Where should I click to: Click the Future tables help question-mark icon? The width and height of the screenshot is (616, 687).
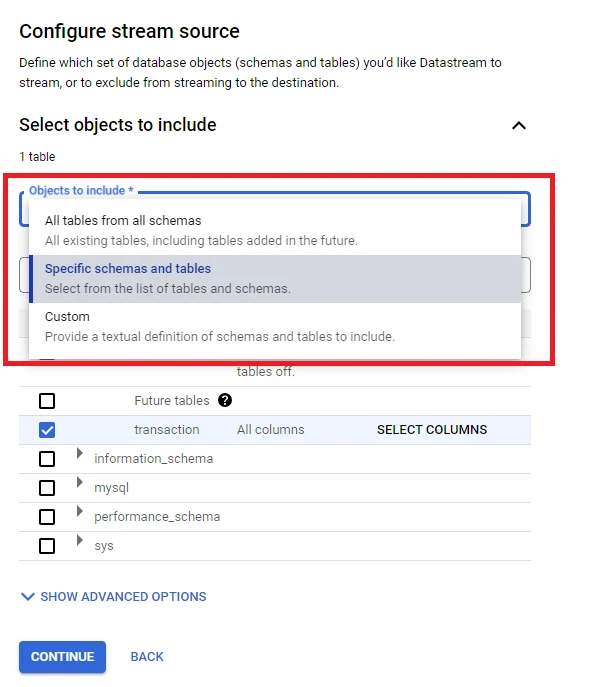(x=225, y=400)
